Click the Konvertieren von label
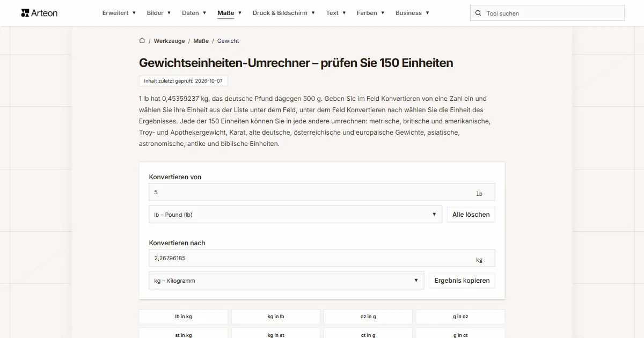 [175, 177]
